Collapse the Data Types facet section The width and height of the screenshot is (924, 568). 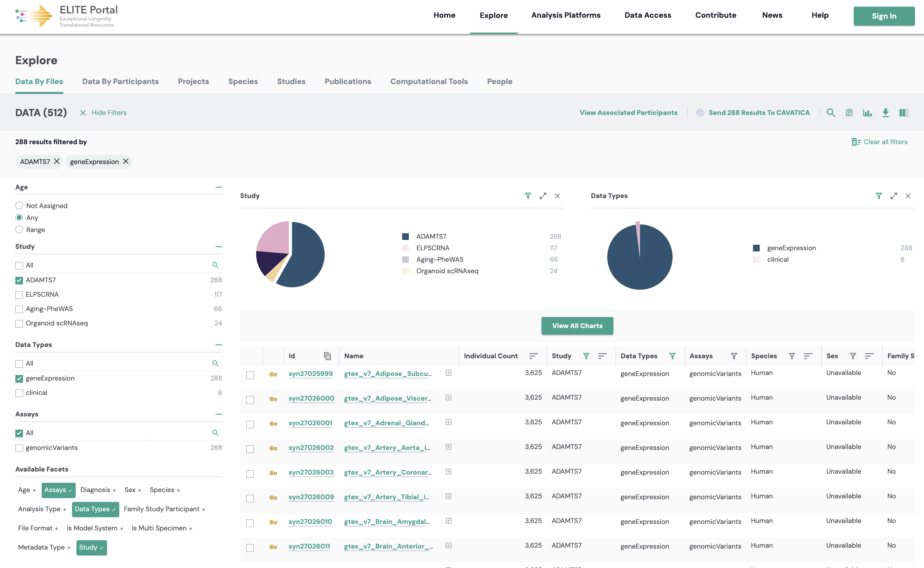tap(219, 345)
